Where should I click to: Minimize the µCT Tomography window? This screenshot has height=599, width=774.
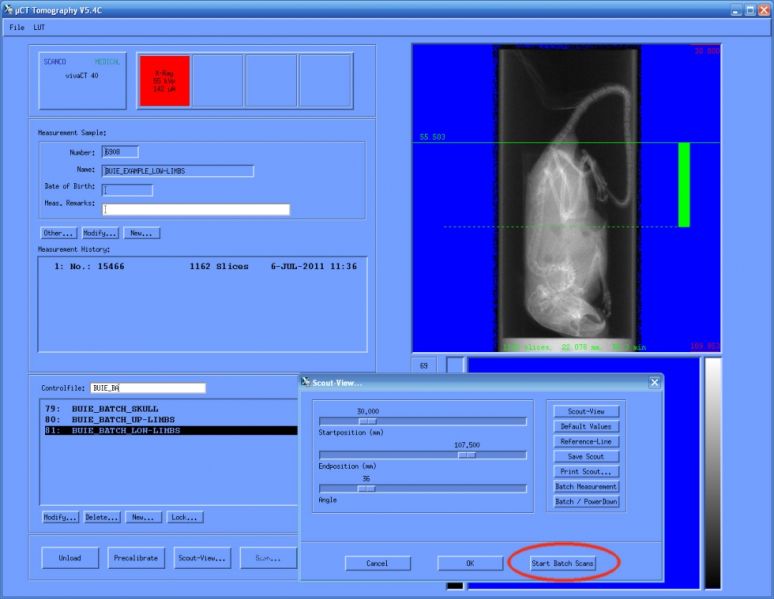(736, 10)
